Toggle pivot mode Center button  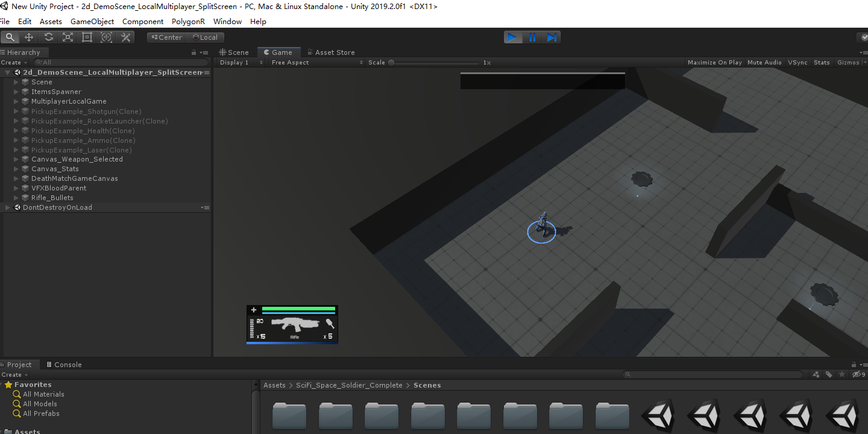[166, 37]
